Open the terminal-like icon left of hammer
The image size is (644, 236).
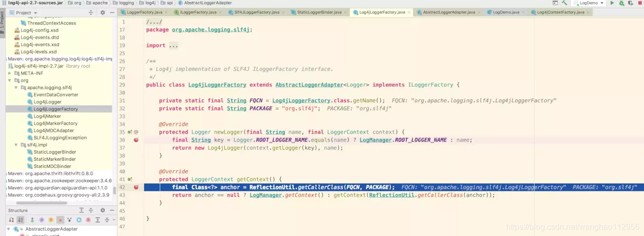pyautogui.click(x=555, y=3)
